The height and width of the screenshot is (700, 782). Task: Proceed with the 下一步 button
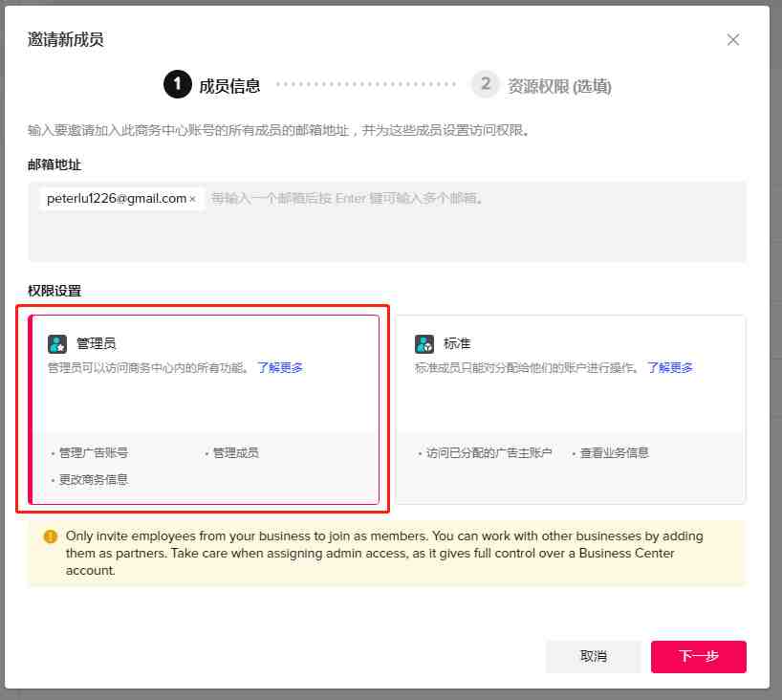click(698, 656)
